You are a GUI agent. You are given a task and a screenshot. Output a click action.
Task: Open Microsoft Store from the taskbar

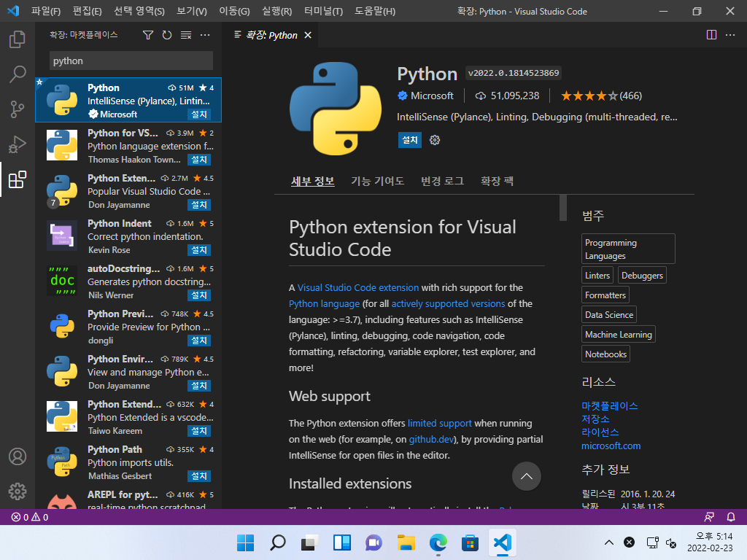pyautogui.click(x=470, y=542)
